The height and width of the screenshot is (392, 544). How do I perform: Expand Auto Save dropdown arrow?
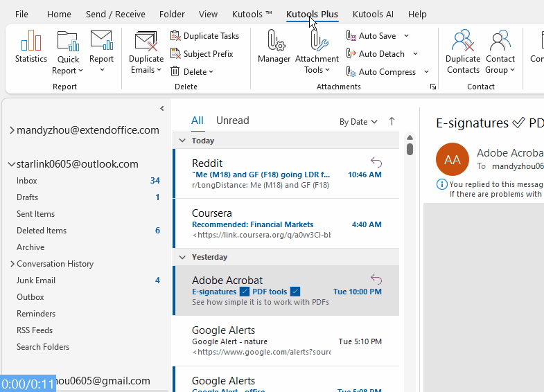406,36
